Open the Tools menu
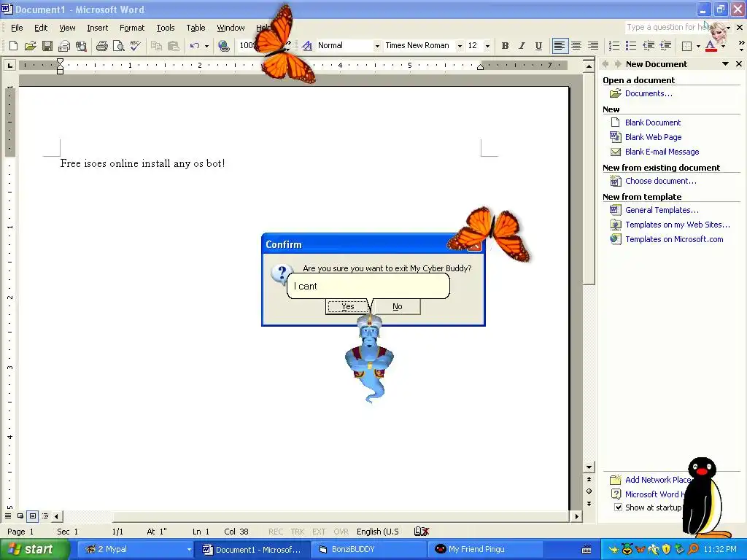Viewport: 747px width, 560px height. coord(166,28)
